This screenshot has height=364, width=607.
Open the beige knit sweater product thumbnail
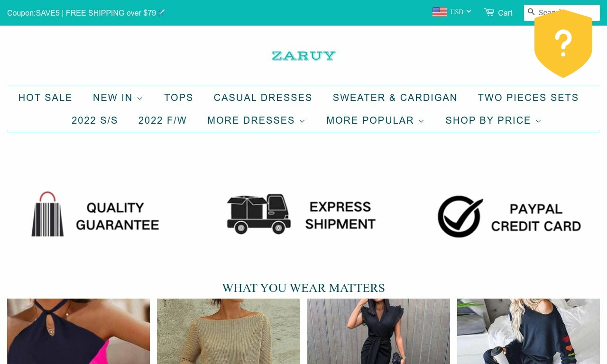pos(229,331)
